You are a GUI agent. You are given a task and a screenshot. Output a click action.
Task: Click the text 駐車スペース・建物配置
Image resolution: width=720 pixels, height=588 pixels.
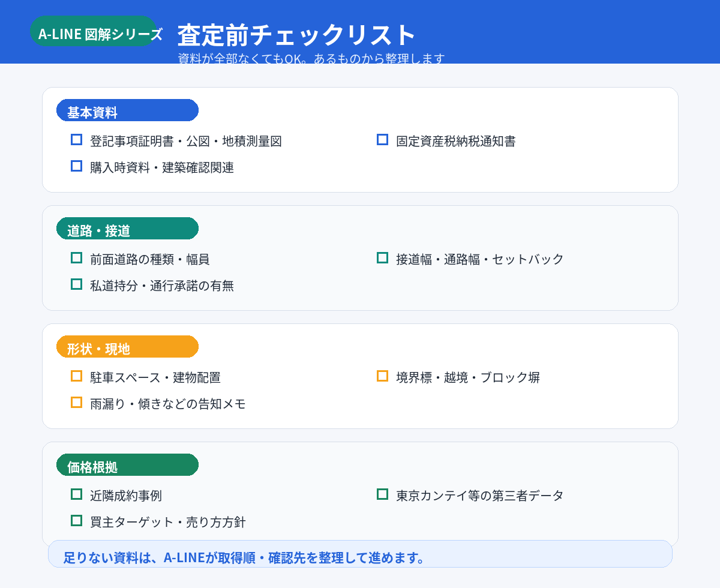(x=155, y=378)
